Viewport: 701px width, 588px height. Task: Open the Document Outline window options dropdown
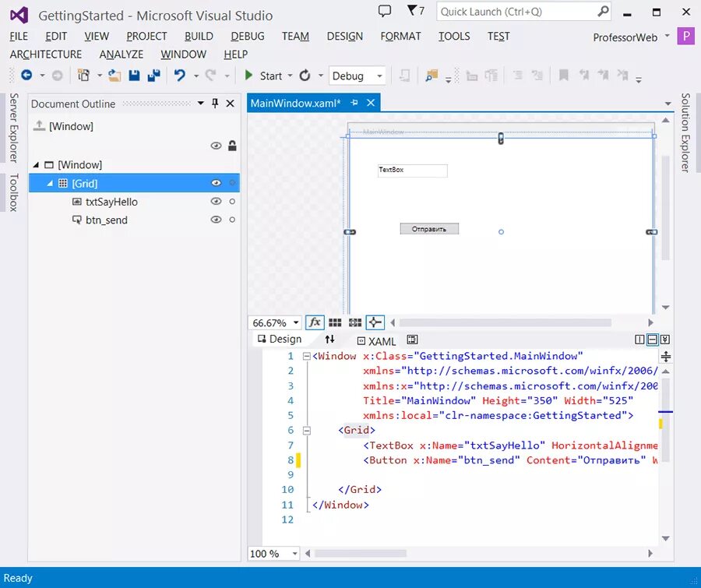(x=201, y=104)
